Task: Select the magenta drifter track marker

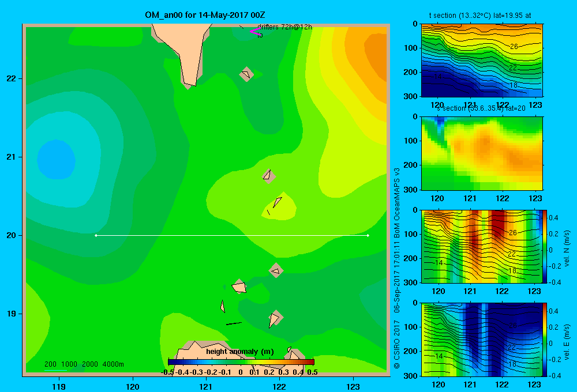Action: (x=255, y=31)
